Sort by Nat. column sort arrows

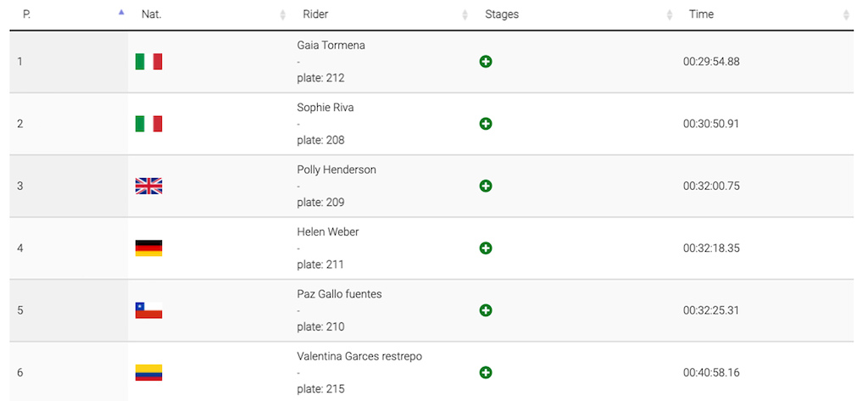[x=283, y=15]
